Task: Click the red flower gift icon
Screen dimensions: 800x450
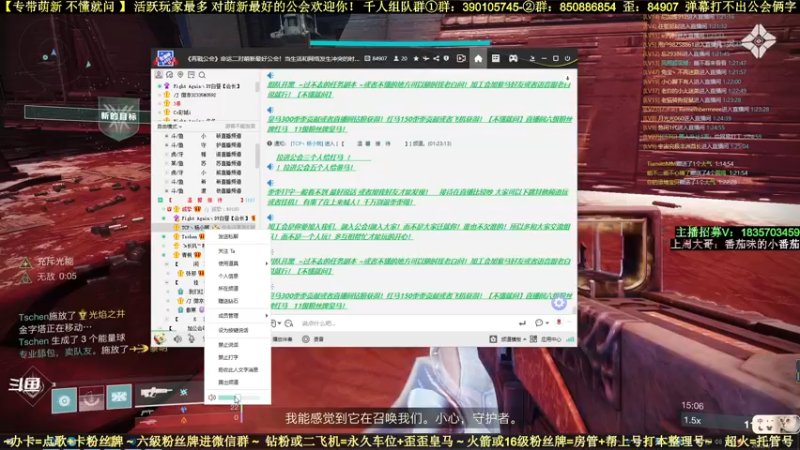Action: pos(559,322)
